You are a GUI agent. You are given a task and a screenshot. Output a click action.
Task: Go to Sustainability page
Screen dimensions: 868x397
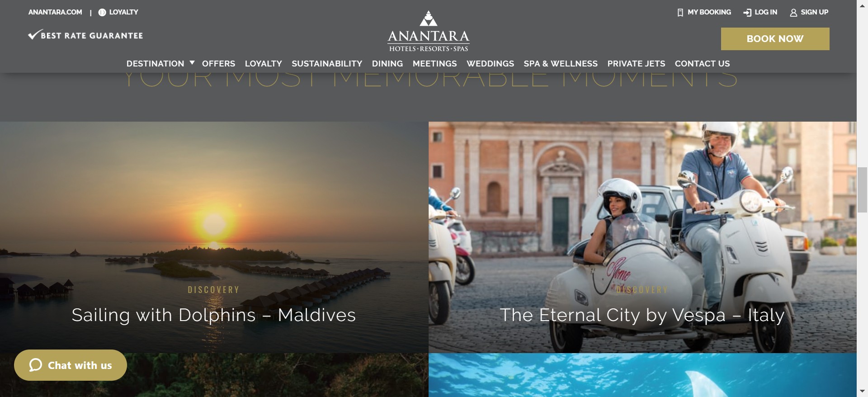[x=327, y=64]
